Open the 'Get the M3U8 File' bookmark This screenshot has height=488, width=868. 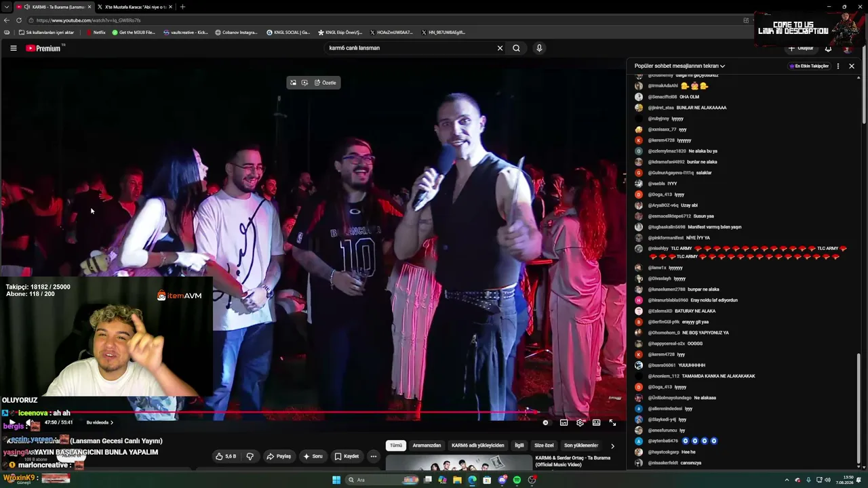click(x=134, y=32)
